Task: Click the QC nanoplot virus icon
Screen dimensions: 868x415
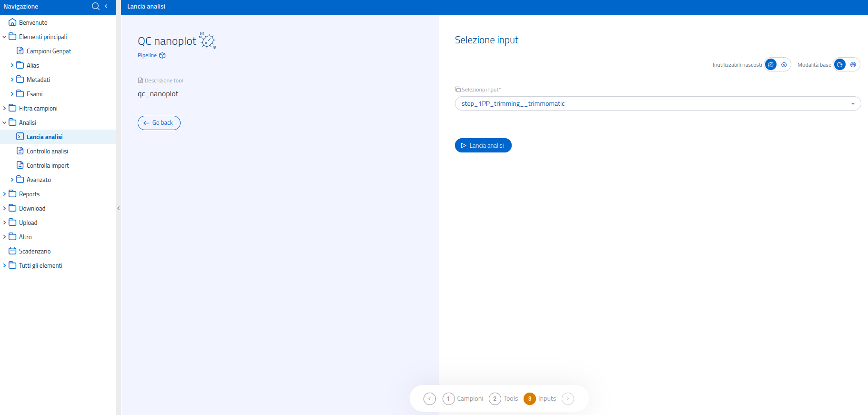Action: (208, 40)
